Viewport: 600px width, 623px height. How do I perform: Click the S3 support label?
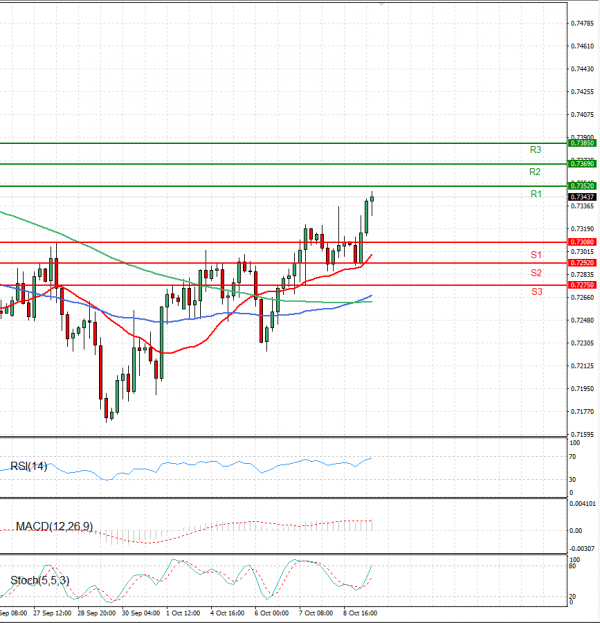tap(537, 292)
